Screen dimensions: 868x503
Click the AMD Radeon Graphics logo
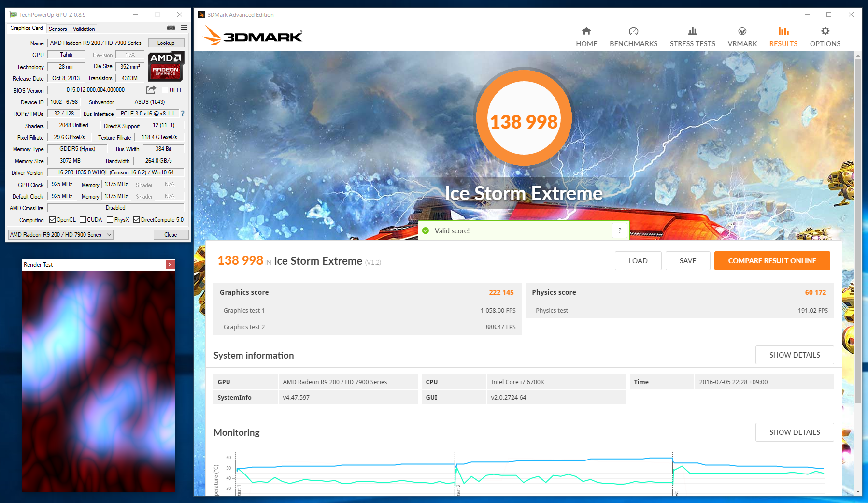click(166, 66)
